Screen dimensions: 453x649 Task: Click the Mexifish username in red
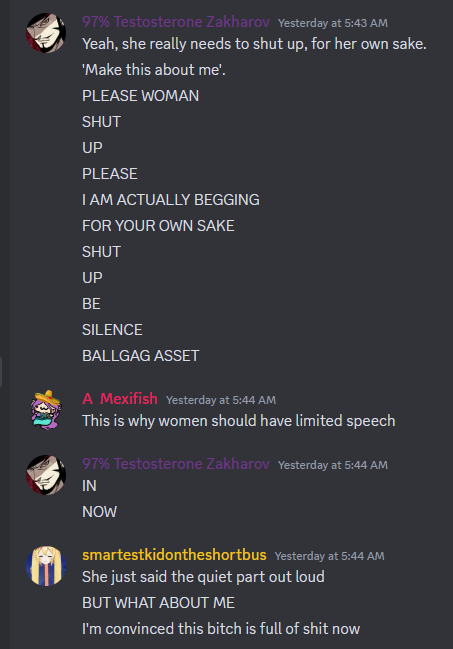(x=120, y=399)
